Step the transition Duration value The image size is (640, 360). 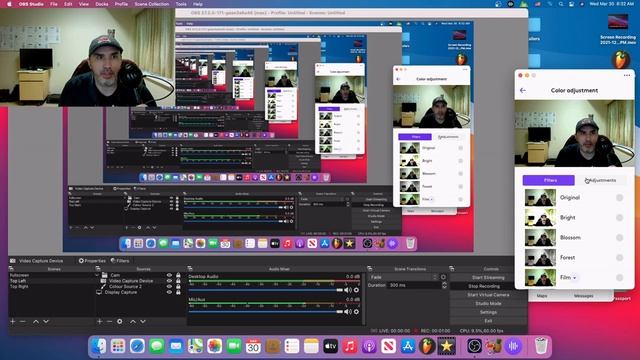[444, 285]
